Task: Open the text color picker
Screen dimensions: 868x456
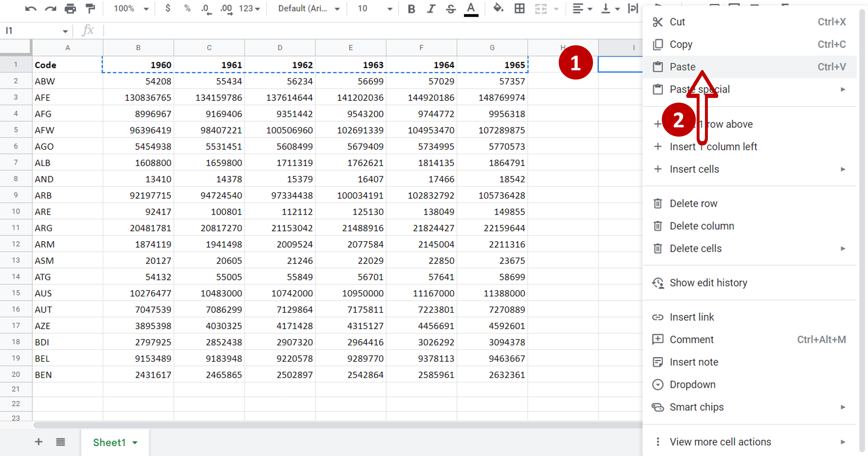Action: point(471,8)
